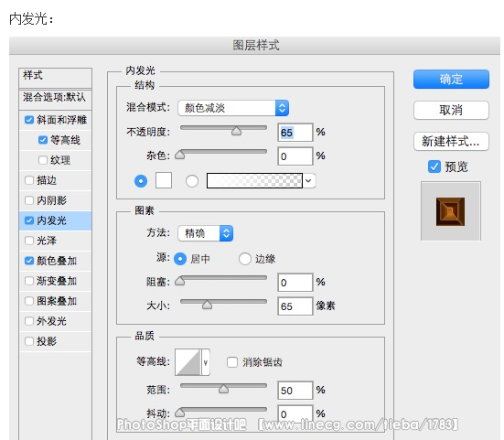504x440 pixels.
Task: Enable 消除锯齿 checkbox
Action: click(232, 362)
